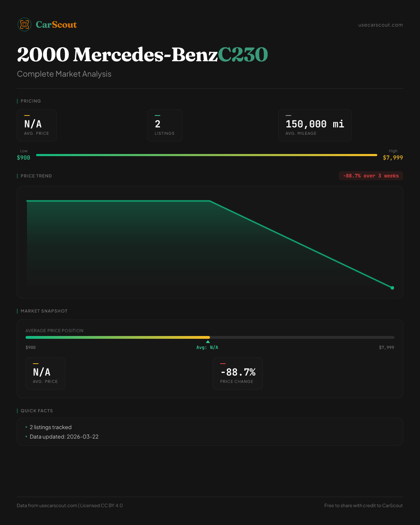Click the Average Price Position bar
The width and height of the screenshot is (420, 525).
[210, 337]
